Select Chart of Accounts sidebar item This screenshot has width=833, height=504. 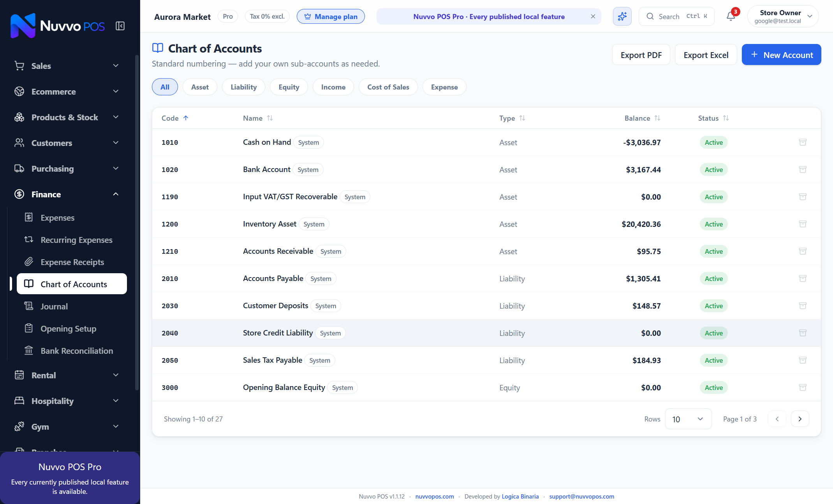72,284
